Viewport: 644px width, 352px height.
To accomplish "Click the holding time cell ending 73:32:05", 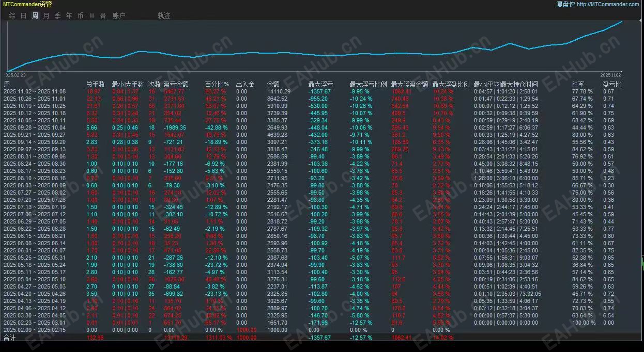I will (507, 294).
